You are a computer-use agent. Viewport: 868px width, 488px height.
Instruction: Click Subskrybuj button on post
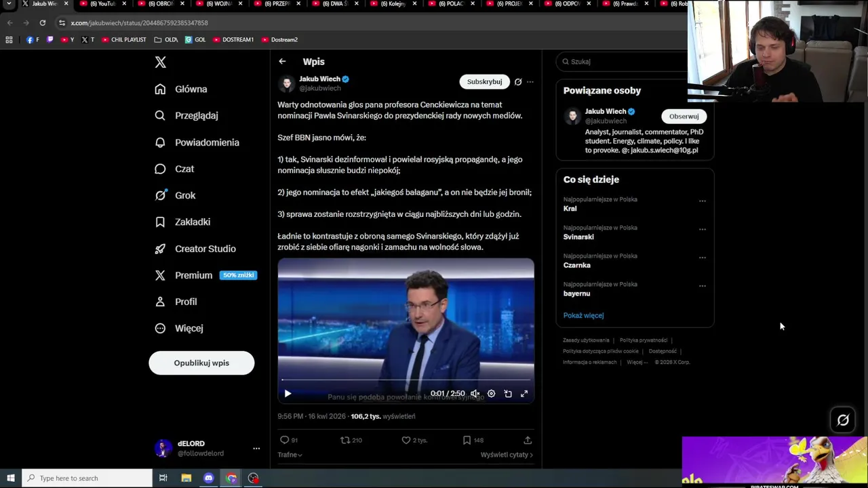coord(484,81)
